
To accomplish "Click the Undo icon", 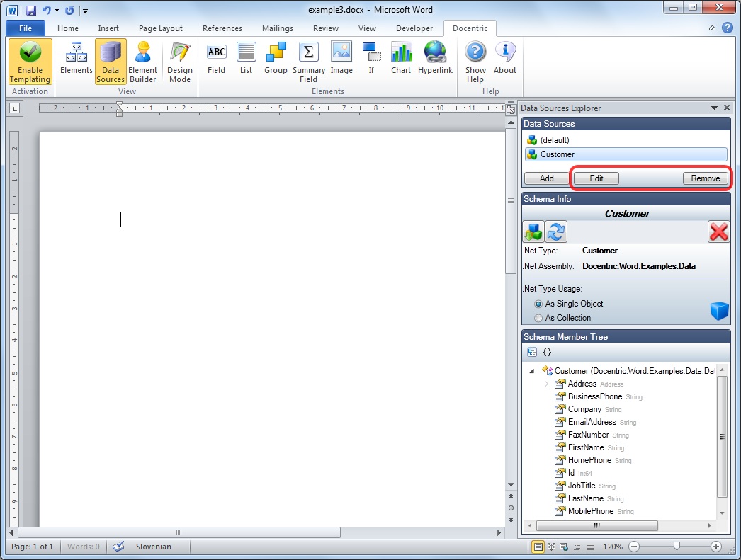I will click(x=46, y=10).
